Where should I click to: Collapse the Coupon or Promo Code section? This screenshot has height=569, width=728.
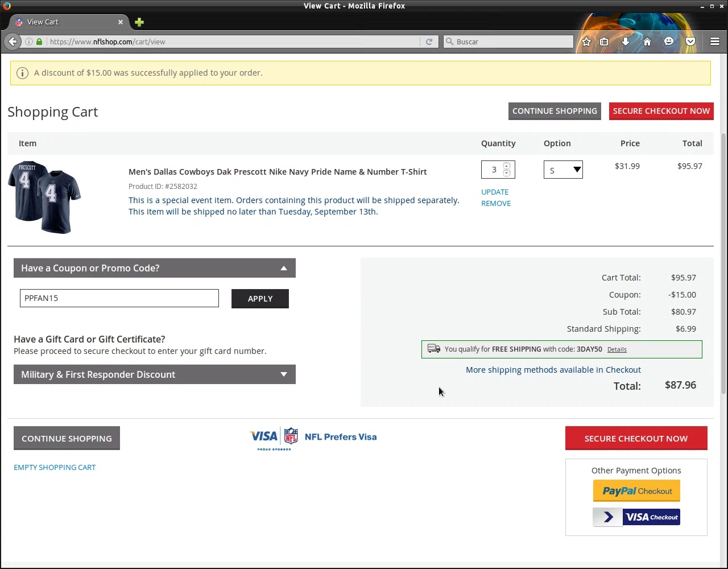pyautogui.click(x=155, y=268)
